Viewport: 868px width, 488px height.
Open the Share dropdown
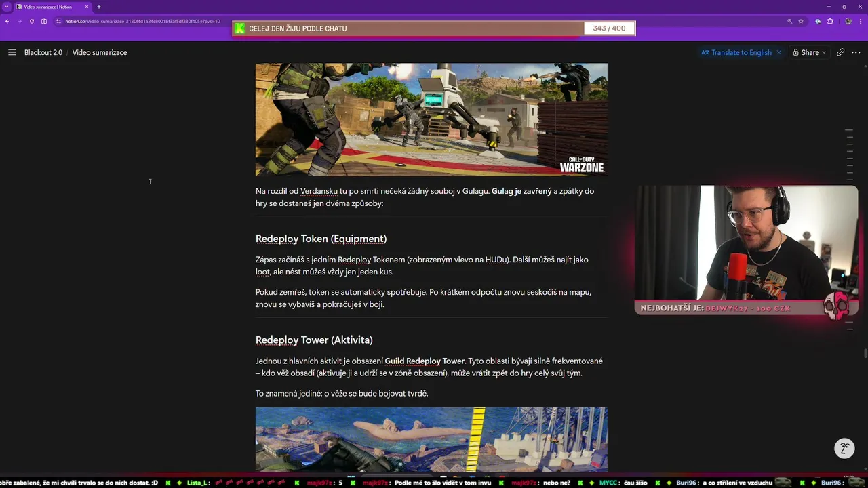(x=810, y=52)
